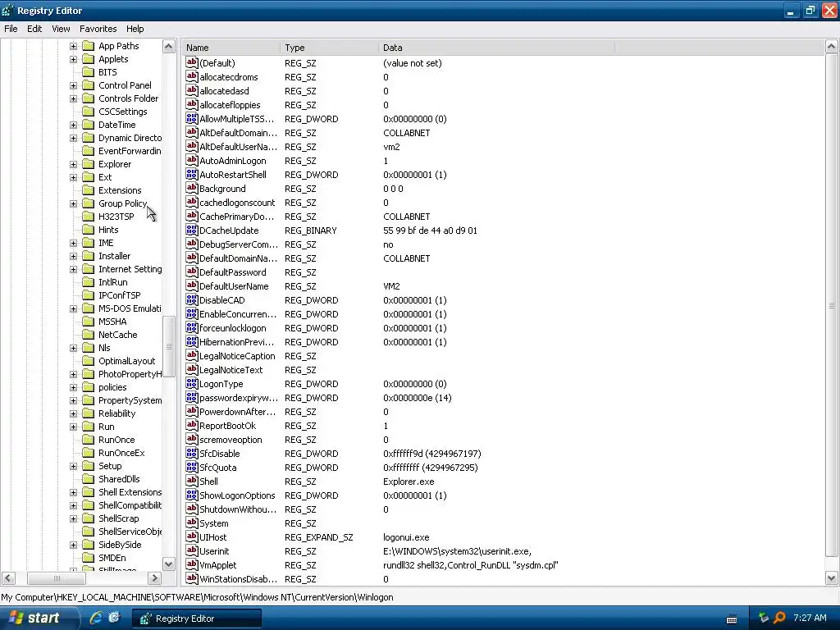Open Internet Explorer from quick launch

point(96,618)
